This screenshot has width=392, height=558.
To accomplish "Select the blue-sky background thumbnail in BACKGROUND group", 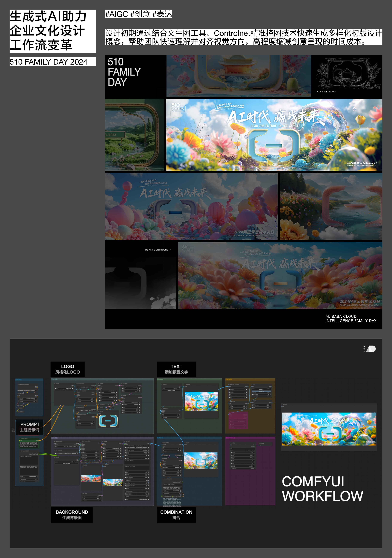I will (x=112, y=482).
